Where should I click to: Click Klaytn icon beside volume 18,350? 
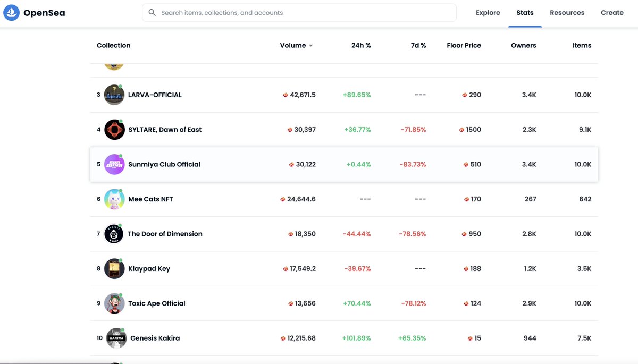[x=291, y=234]
